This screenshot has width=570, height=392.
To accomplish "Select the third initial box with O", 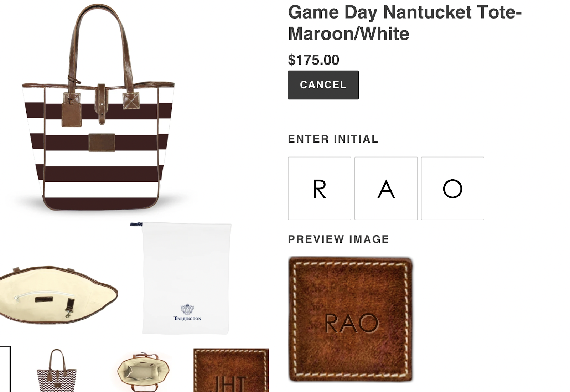I will click(452, 188).
